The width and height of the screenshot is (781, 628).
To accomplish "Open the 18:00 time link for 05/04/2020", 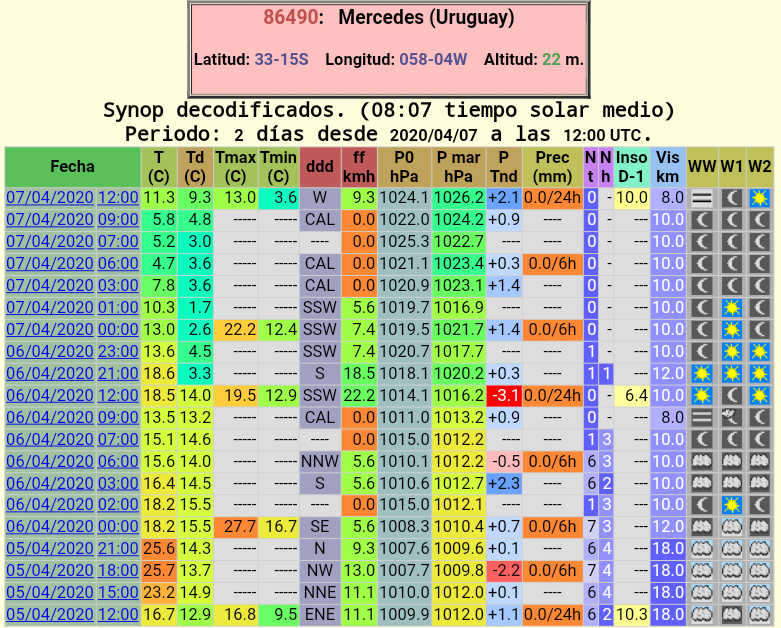I will (118, 570).
